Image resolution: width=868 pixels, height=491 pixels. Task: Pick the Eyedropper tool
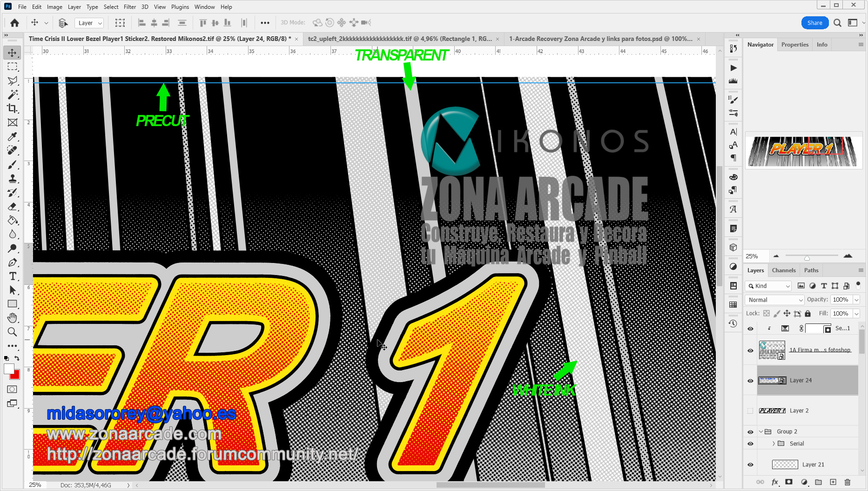tap(13, 136)
